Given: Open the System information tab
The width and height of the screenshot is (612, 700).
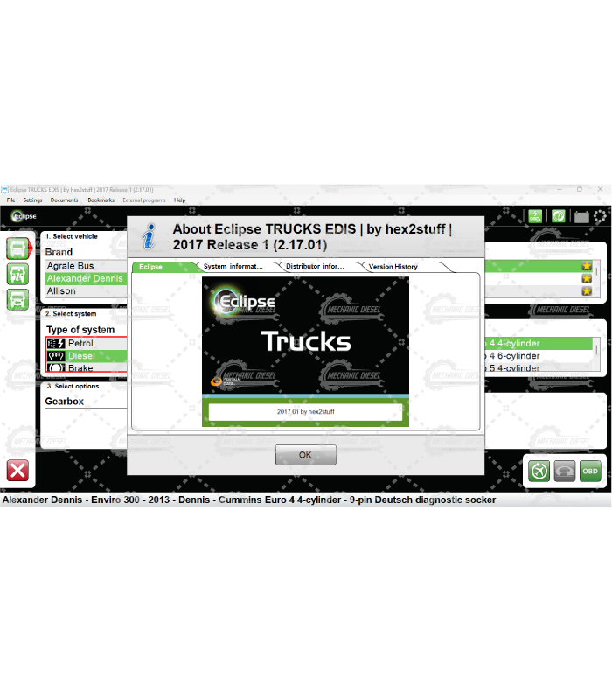Looking at the screenshot, I should click(x=233, y=267).
